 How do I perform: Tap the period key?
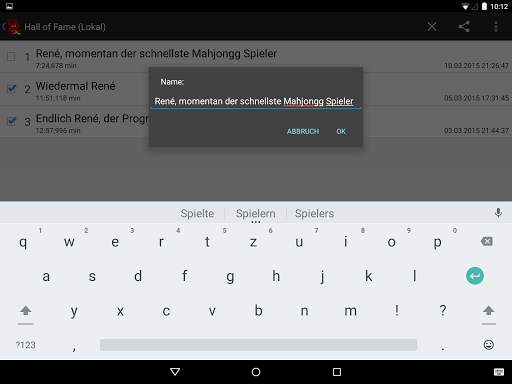point(443,349)
